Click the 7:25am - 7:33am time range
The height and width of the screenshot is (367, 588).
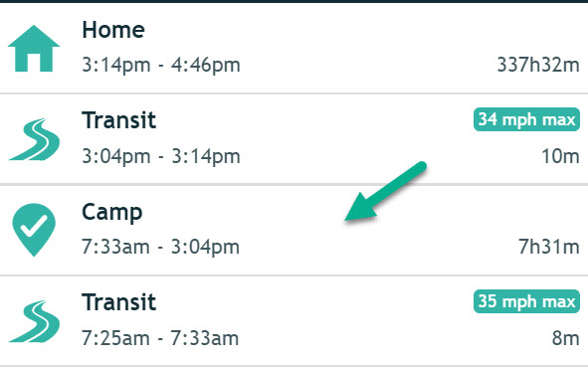point(160,338)
